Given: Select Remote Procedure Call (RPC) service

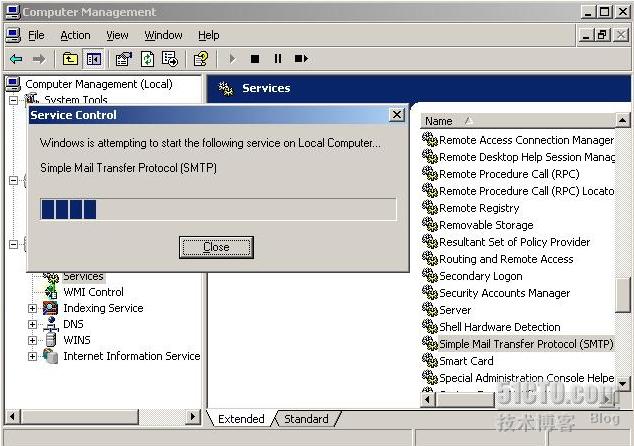Looking at the screenshot, I should point(509,174).
